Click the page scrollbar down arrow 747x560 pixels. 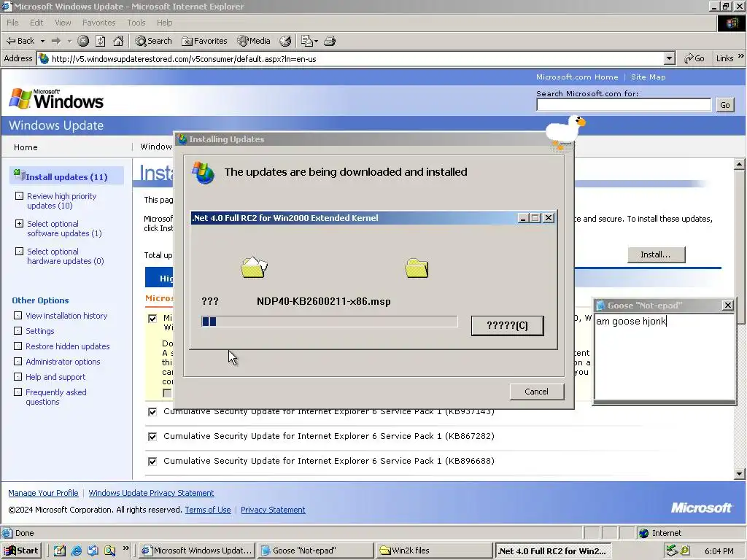point(739,473)
